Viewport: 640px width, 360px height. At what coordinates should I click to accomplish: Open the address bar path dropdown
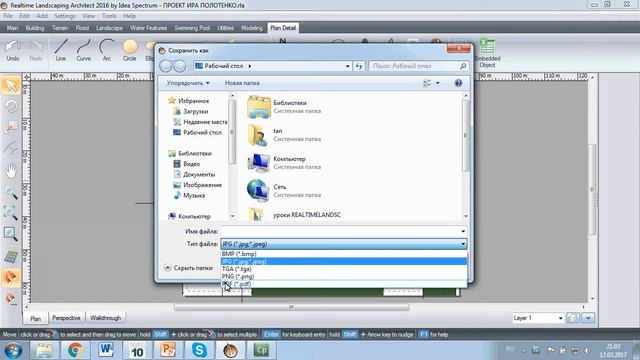coord(347,66)
